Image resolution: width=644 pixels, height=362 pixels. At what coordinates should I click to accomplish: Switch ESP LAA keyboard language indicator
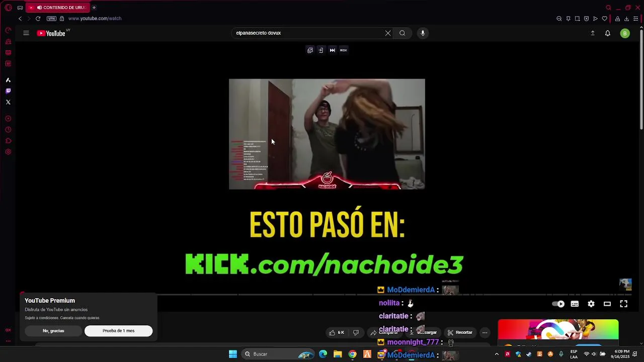(574, 354)
